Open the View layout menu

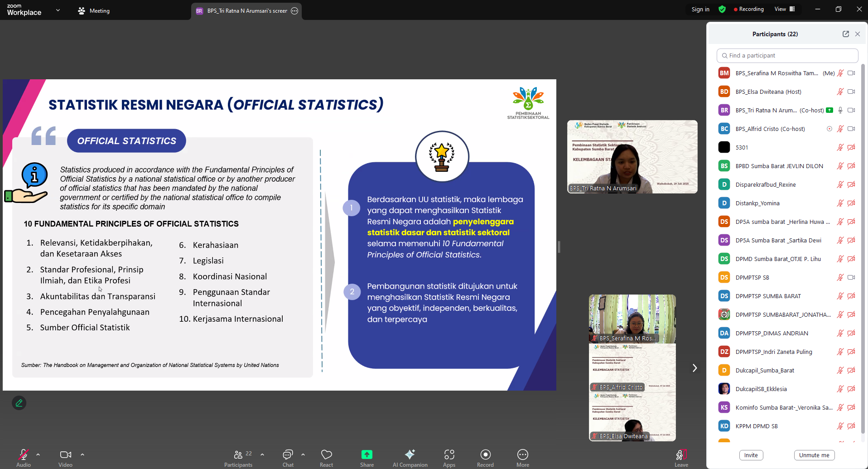[x=784, y=9]
